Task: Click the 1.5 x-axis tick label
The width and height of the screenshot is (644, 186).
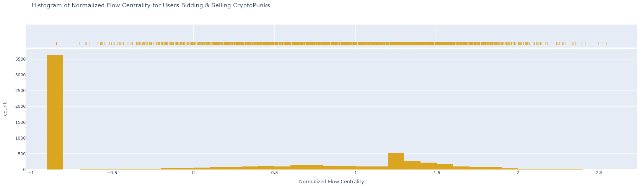Action: point(437,173)
